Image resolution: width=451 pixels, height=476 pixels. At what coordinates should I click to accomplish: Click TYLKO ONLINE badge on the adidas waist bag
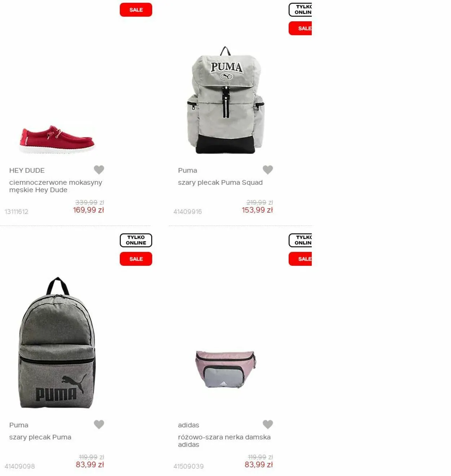click(300, 240)
